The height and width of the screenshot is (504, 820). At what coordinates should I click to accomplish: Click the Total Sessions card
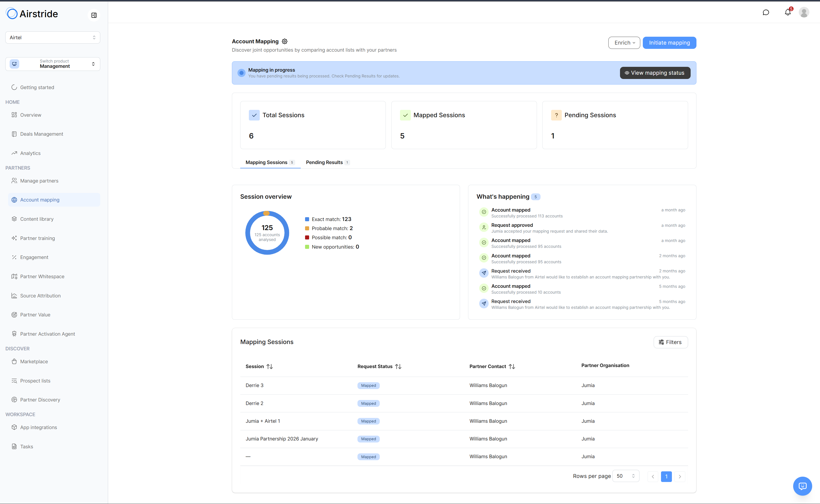pyautogui.click(x=313, y=125)
